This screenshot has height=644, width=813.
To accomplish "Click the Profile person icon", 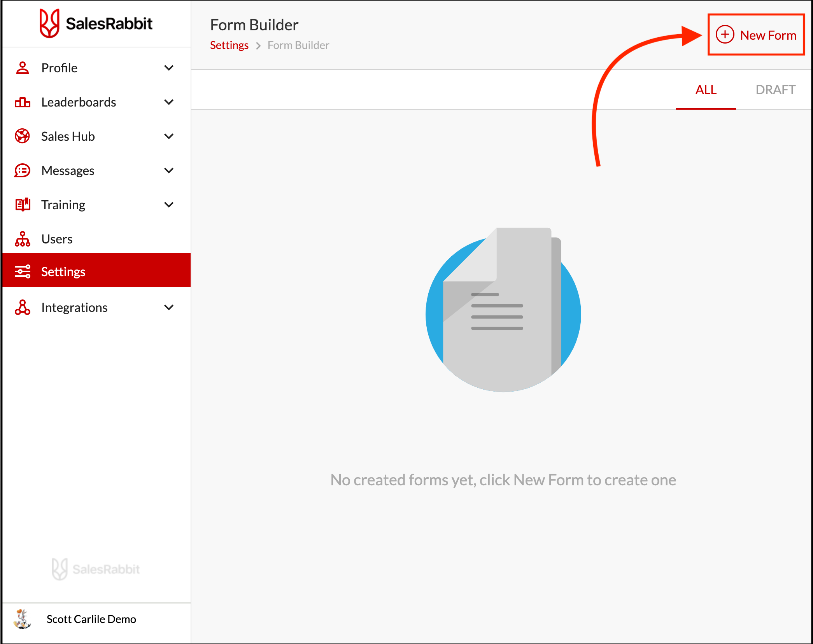I will coord(23,68).
